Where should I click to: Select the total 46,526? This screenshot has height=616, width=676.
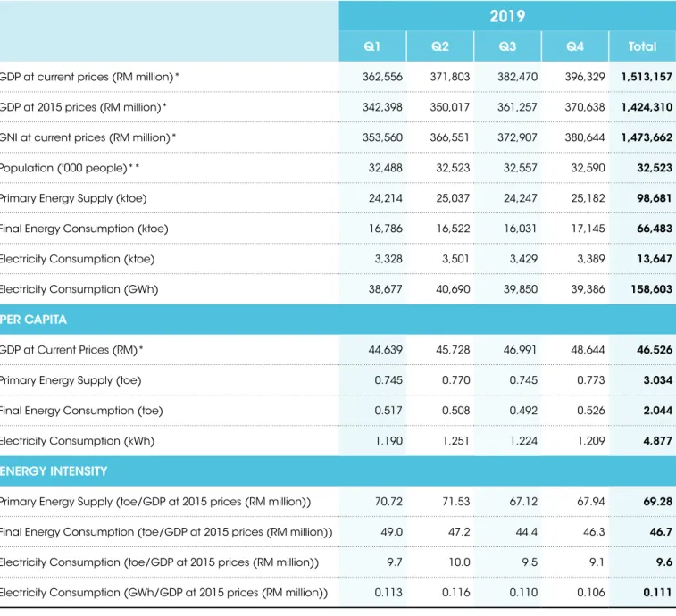655,350
